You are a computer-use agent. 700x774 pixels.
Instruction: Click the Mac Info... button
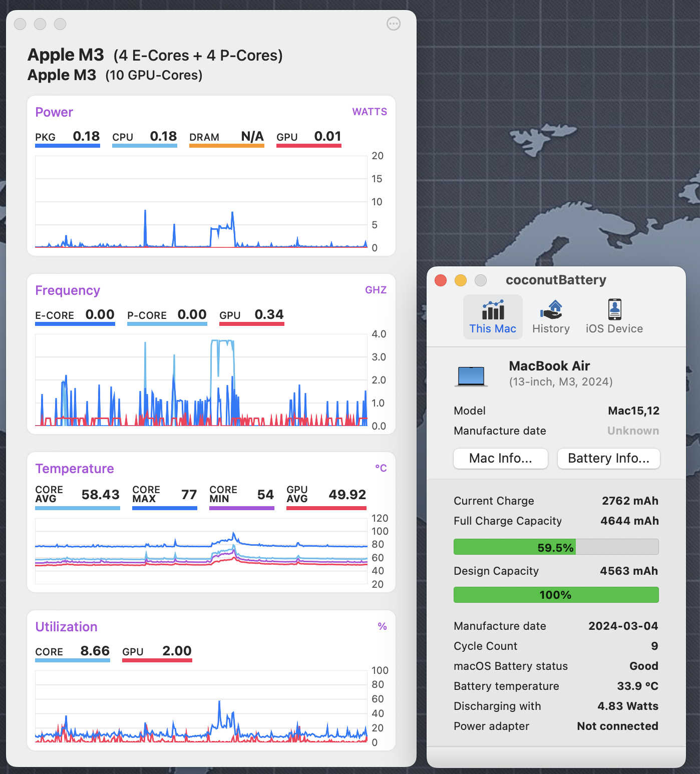coord(501,458)
